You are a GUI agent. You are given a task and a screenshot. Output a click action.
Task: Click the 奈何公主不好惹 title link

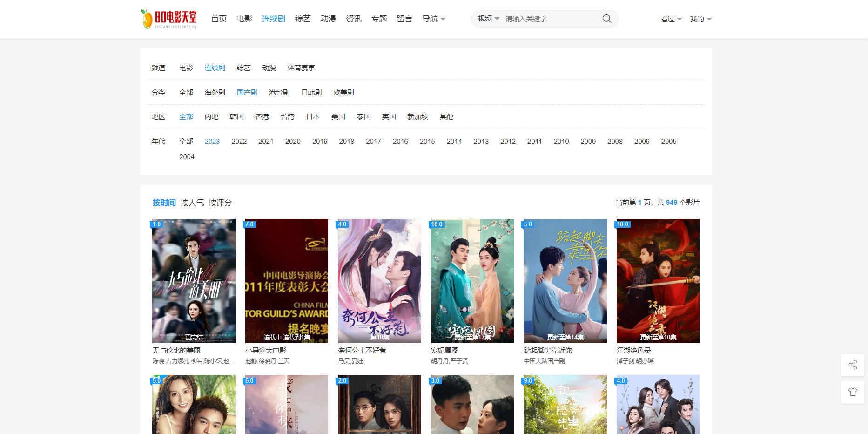point(362,351)
